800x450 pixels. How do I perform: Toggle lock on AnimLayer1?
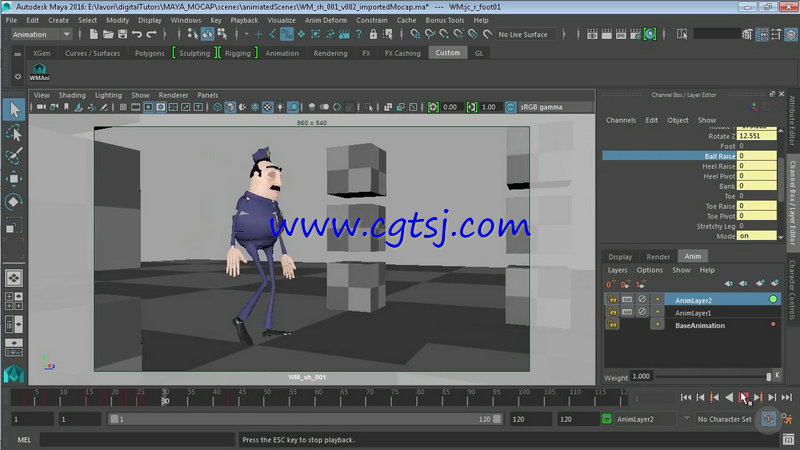coord(612,312)
